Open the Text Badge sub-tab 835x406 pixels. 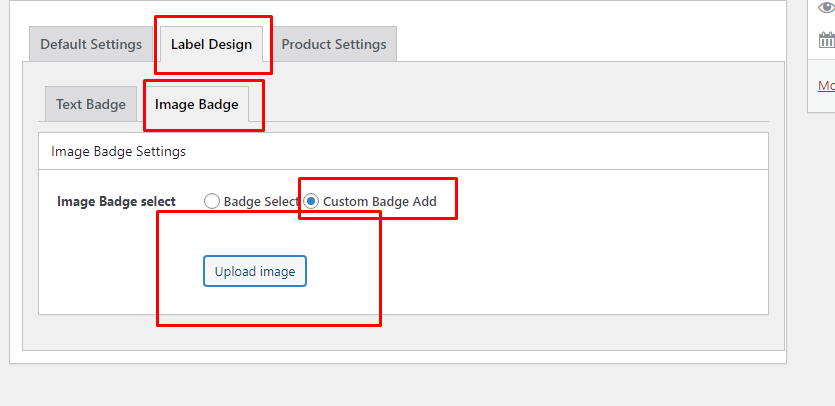(x=91, y=104)
